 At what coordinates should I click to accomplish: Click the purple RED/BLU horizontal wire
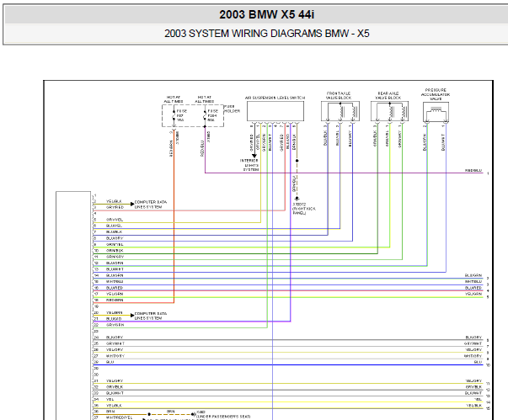coord(344,173)
